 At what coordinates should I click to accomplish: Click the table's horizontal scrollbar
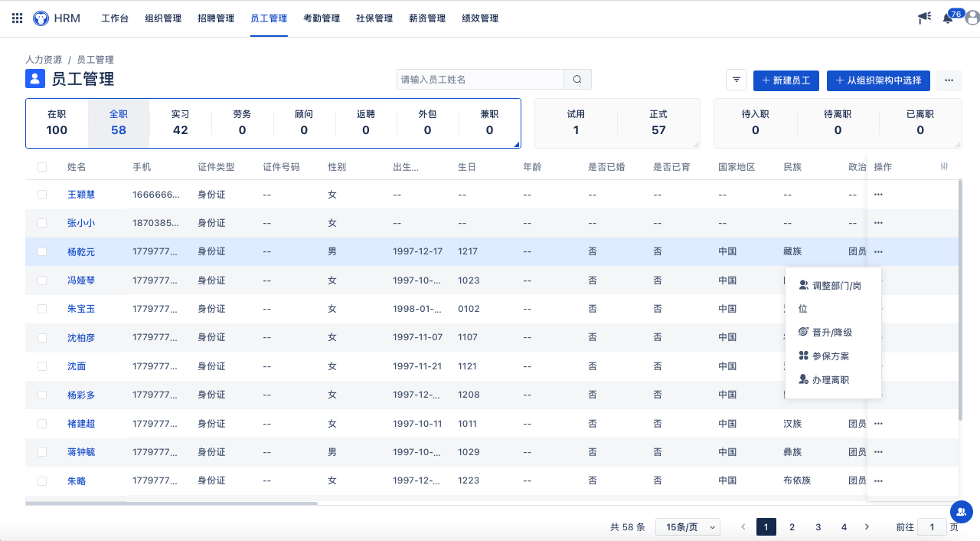(171, 503)
